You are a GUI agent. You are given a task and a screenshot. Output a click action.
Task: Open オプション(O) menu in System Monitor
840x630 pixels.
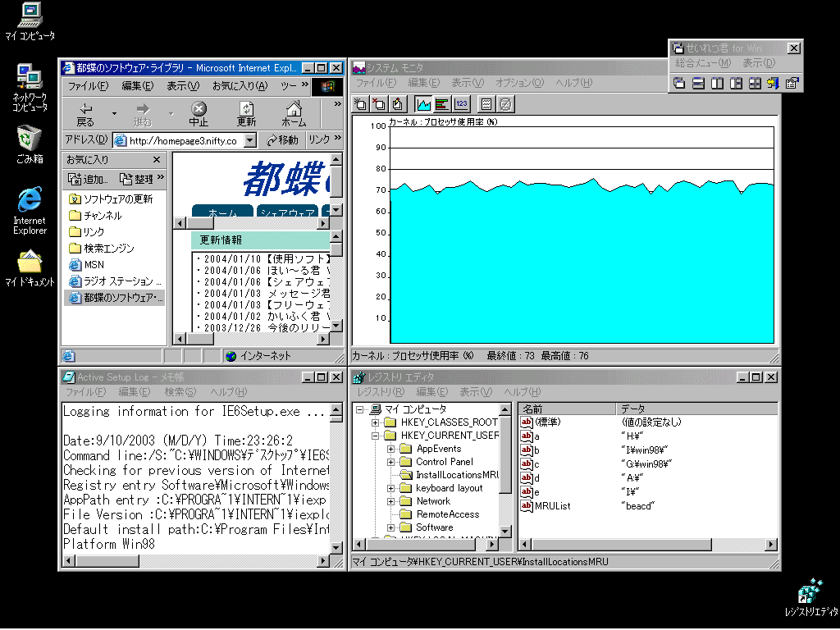point(519,83)
